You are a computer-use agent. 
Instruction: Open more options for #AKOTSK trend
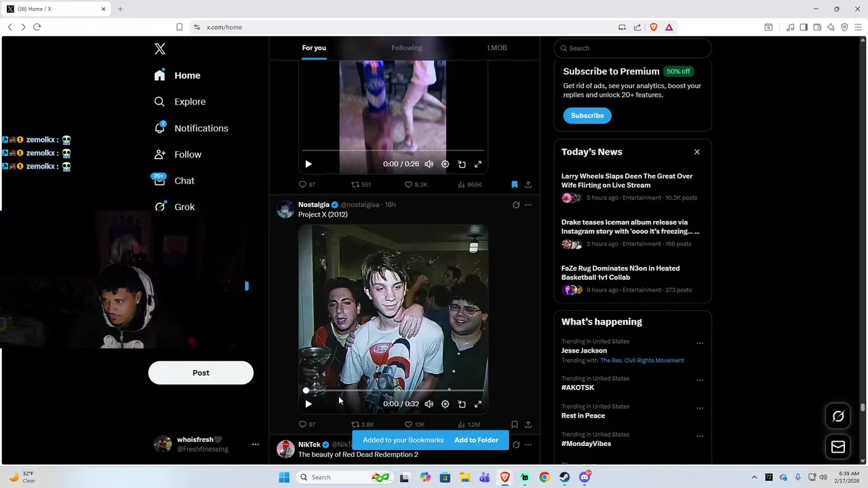point(700,380)
